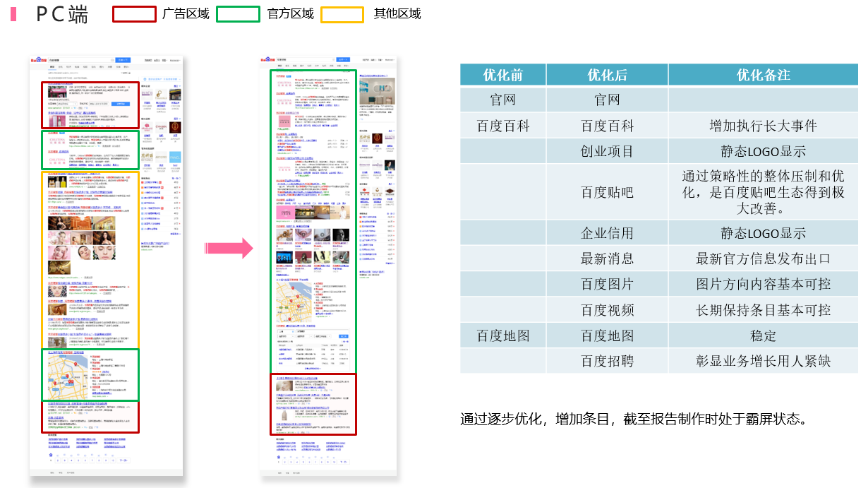Select 静态LOGO显示 in the 创业项目 row
868x488 pixels.
764,151
